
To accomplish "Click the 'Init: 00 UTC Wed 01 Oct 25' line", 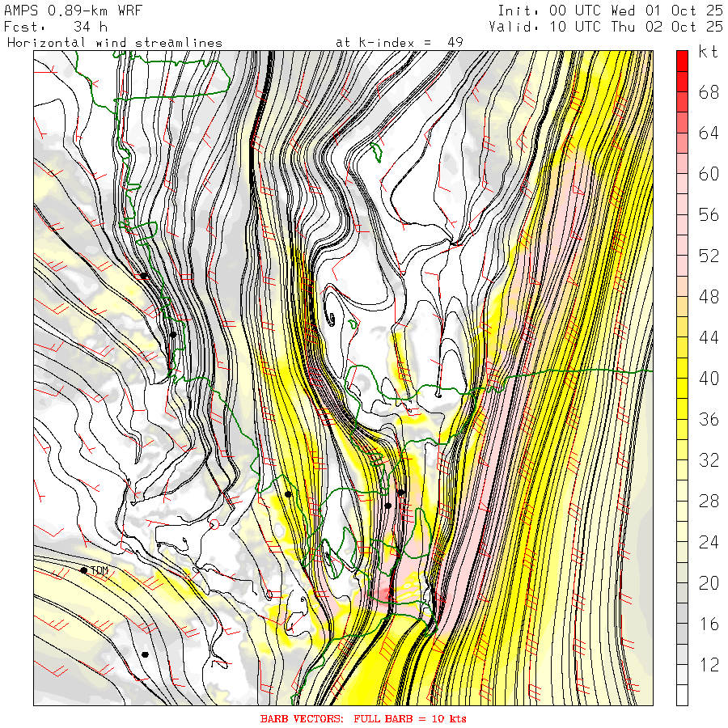I will tap(611, 11).
